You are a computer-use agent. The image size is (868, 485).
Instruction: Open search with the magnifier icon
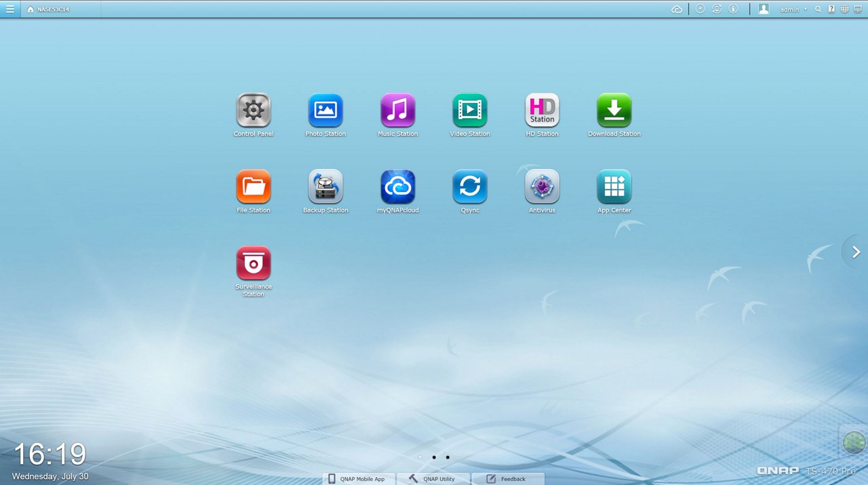tap(818, 9)
